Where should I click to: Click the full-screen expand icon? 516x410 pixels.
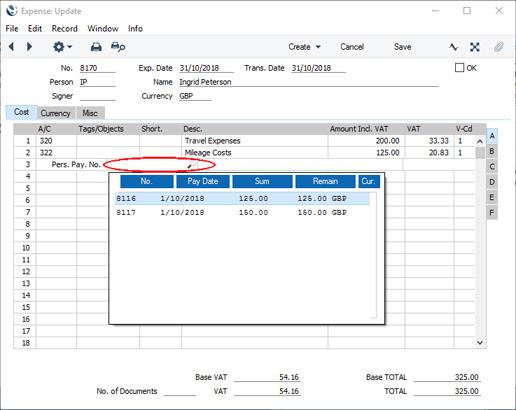[475, 47]
